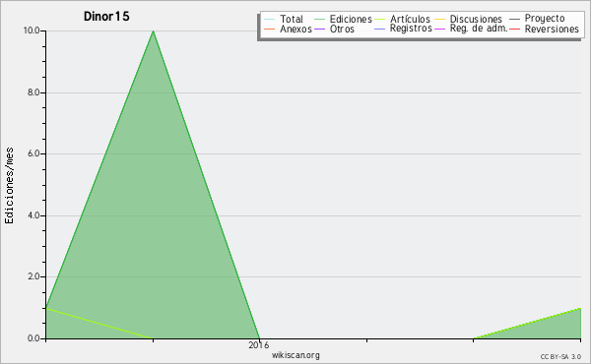Viewport: 591px width, 364px height.
Task: Click the peak of the green Ediciones area
Action: pyautogui.click(x=153, y=31)
